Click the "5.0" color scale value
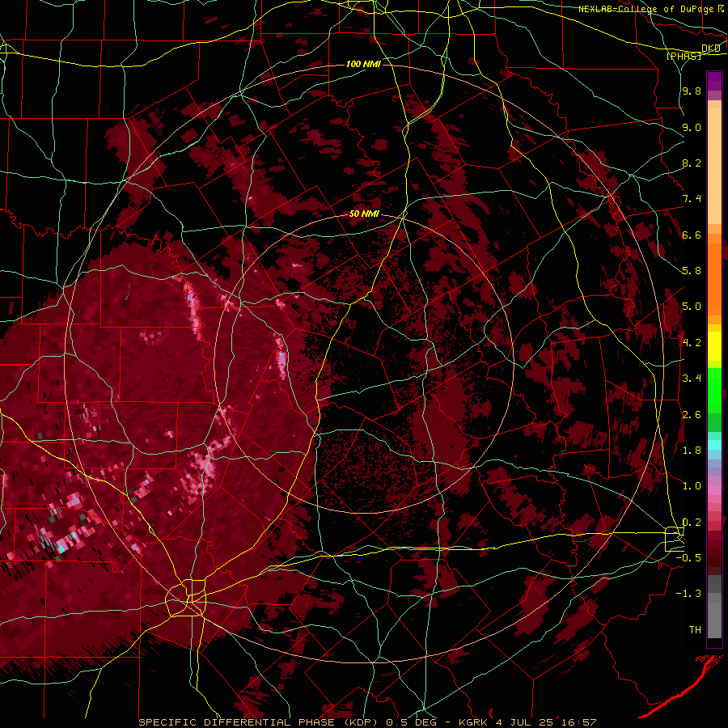Viewport: 728px width, 728px height. (692, 307)
